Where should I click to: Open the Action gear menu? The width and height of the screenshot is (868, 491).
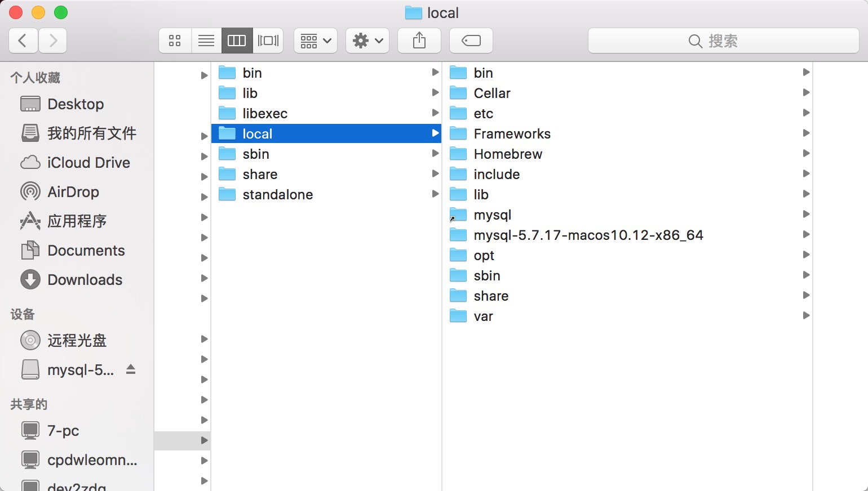click(367, 40)
